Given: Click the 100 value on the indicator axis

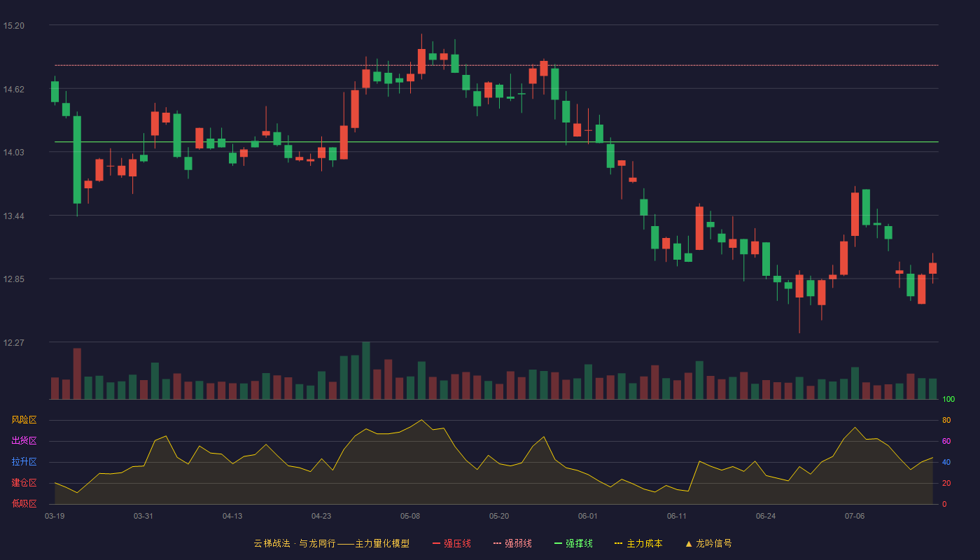Looking at the screenshot, I should pyautogui.click(x=948, y=400).
